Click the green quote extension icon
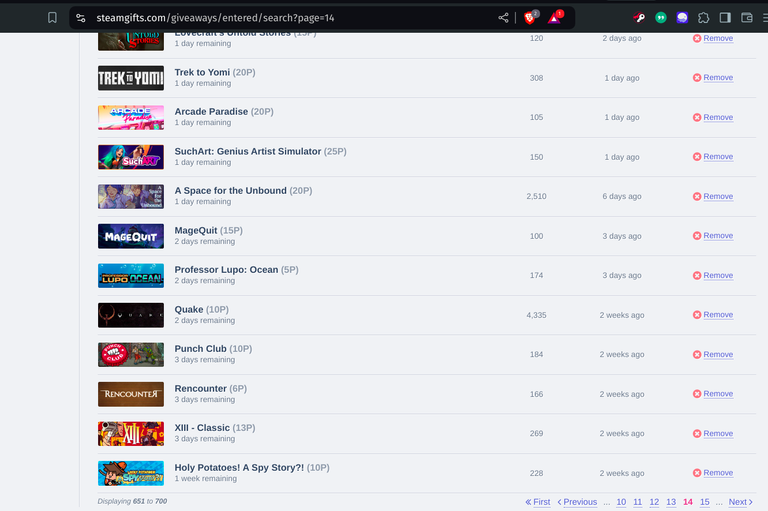The image size is (768, 511). click(661, 18)
